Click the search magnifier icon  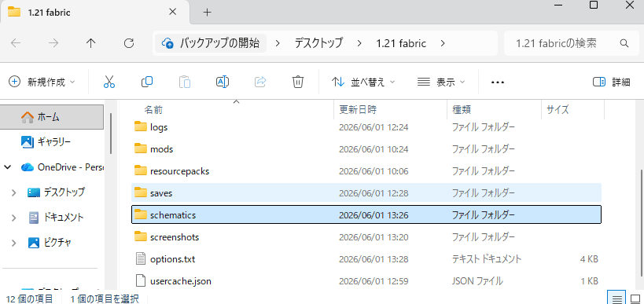pyautogui.click(x=624, y=43)
